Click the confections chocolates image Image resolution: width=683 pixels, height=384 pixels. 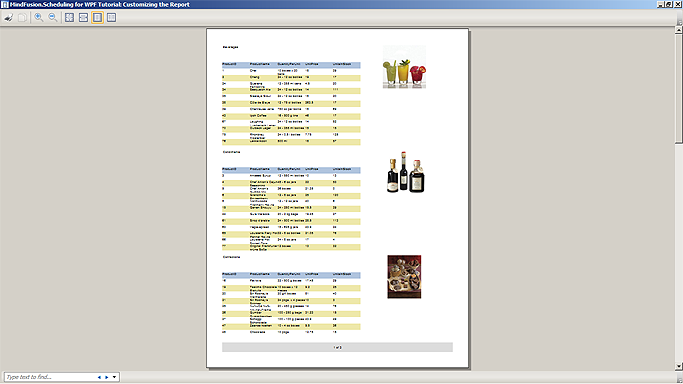click(x=404, y=277)
